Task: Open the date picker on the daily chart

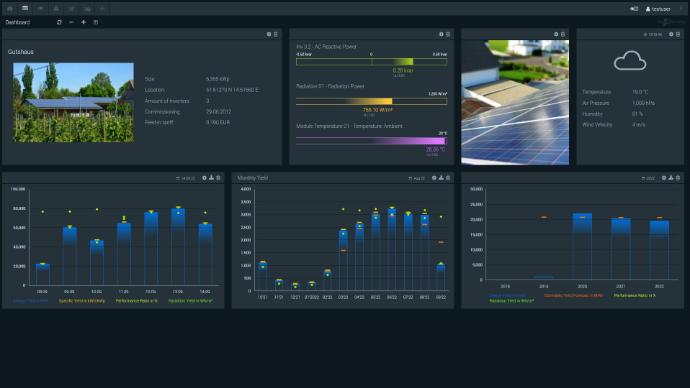Action: pos(185,178)
